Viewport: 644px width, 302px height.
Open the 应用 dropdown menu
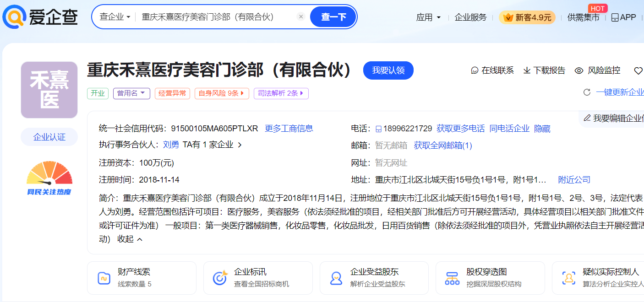click(428, 17)
